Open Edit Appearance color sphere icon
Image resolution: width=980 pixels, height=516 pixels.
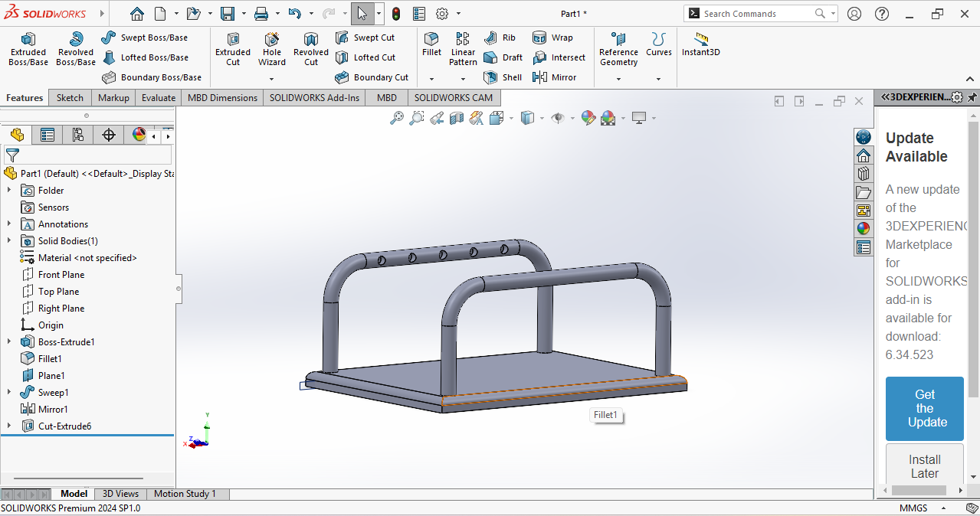[x=588, y=118]
